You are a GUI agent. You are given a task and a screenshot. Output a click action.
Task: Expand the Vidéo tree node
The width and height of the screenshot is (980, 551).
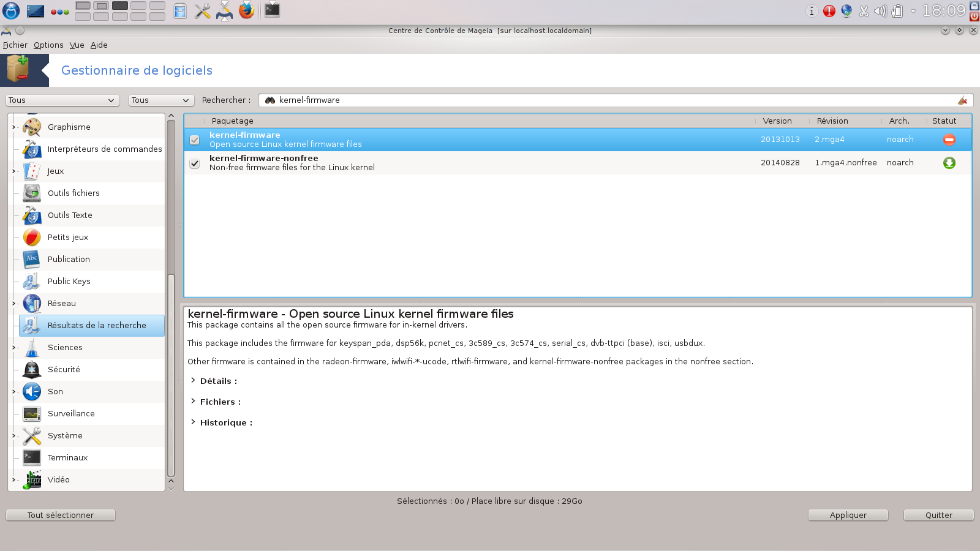click(14, 479)
